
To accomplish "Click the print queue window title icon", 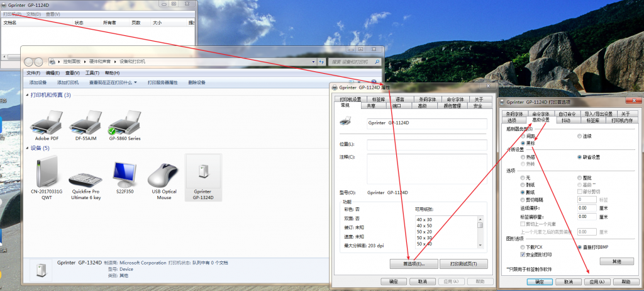I will point(4,4).
